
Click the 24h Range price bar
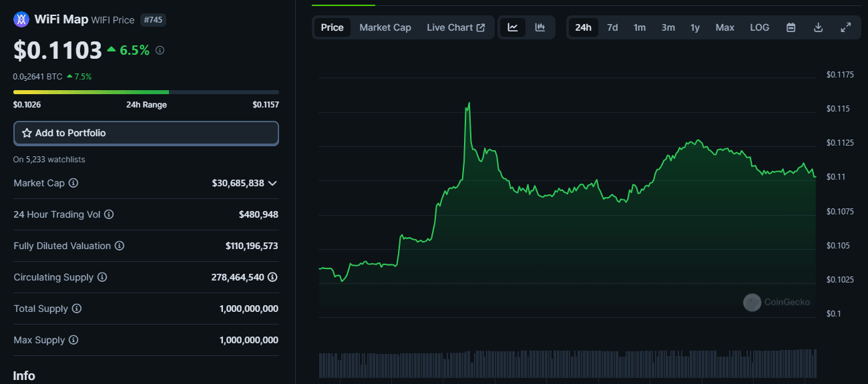[x=146, y=92]
